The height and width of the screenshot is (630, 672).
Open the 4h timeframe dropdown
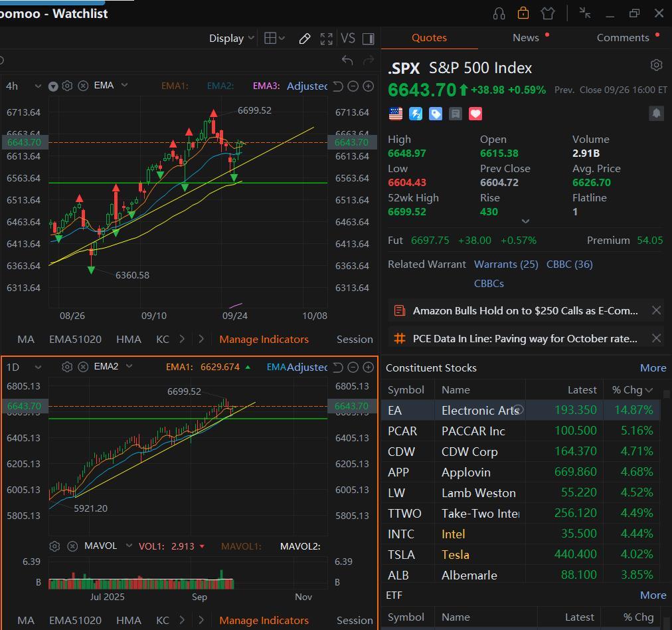click(23, 86)
